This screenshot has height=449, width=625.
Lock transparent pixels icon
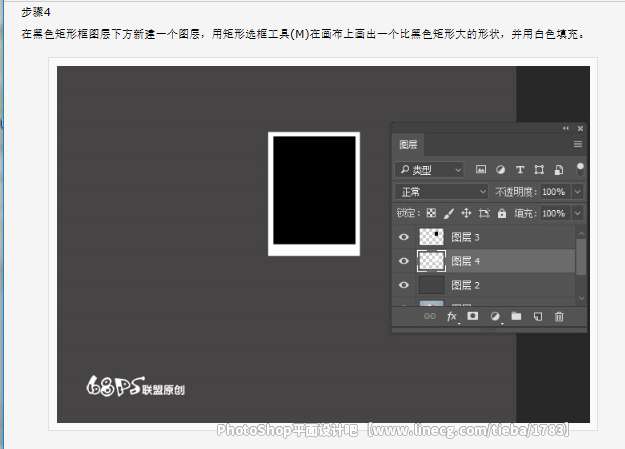point(431,213)
